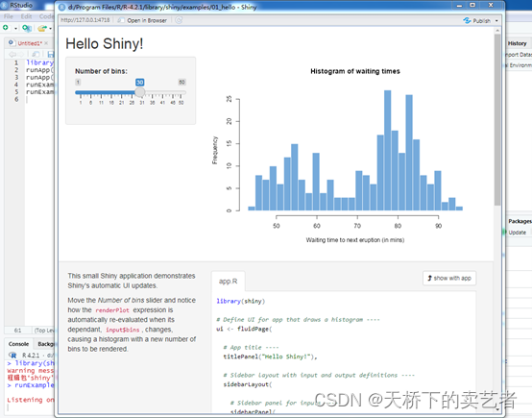
Task: Click the R logo icon in Console pane
Action: [x=12, y=356]
